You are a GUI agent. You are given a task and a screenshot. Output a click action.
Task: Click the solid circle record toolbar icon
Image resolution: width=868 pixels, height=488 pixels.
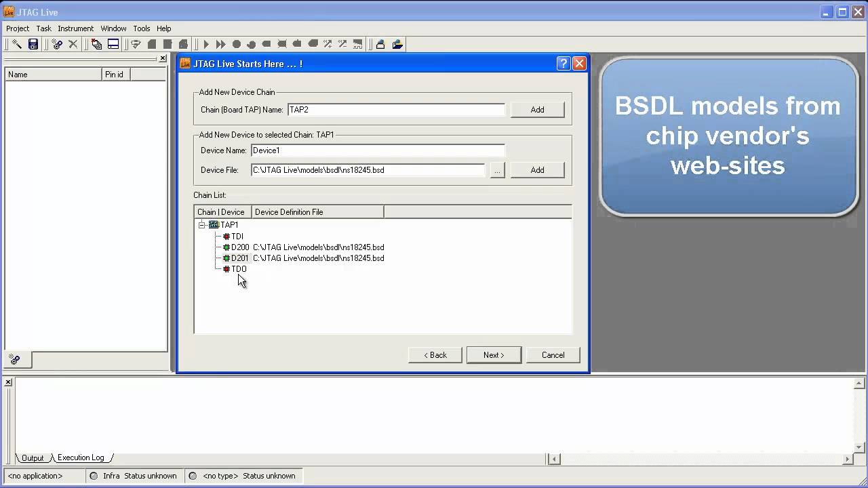[x=237, y=44]
